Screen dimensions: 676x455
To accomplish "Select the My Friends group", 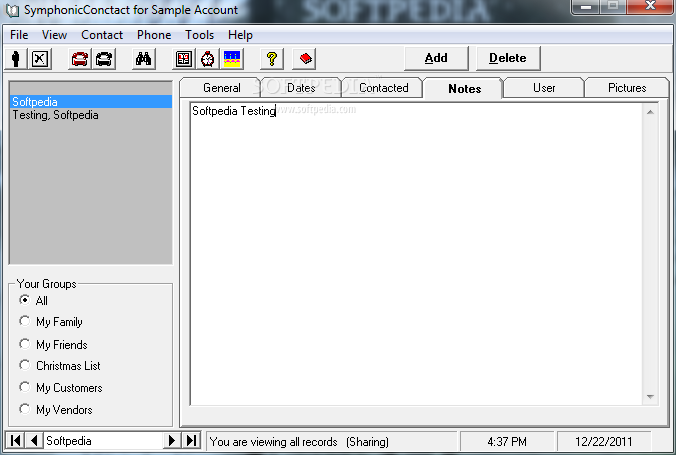I will click(x=25, y=344).
